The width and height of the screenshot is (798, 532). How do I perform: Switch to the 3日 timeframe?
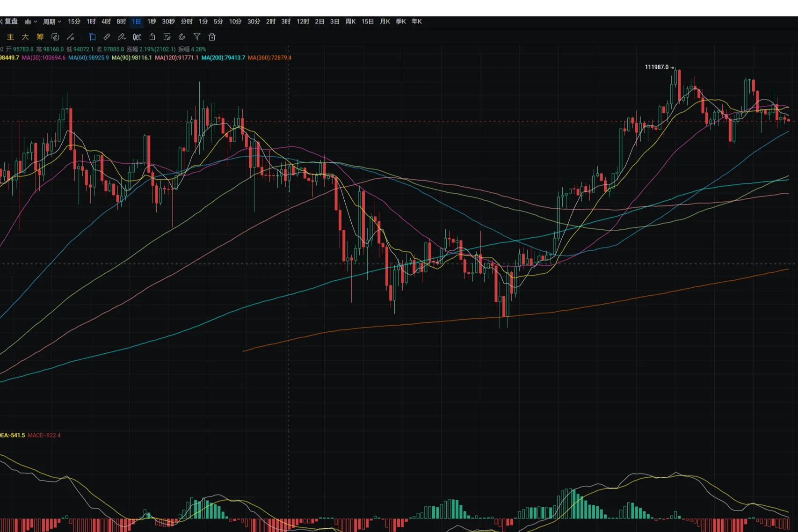pyautogui.click(x=334, y=22)
